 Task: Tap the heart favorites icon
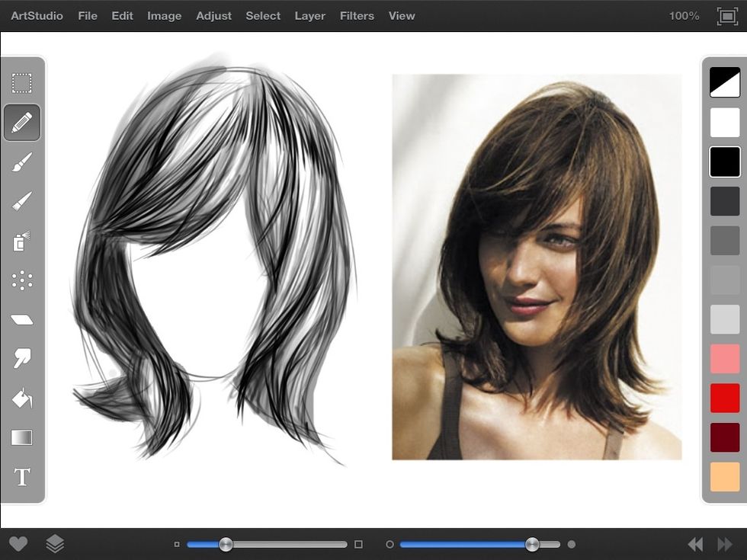tap(18, 544)
